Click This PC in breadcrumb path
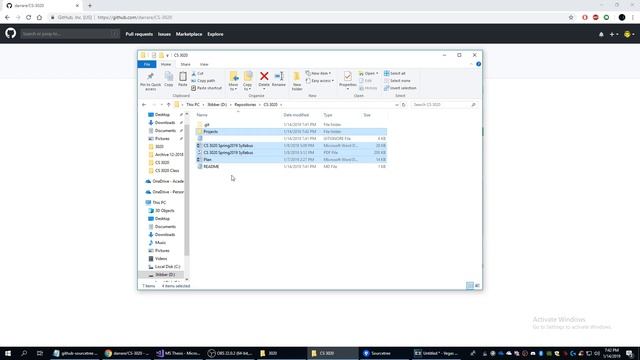This screenshot has height=360, width=640. 193,105
